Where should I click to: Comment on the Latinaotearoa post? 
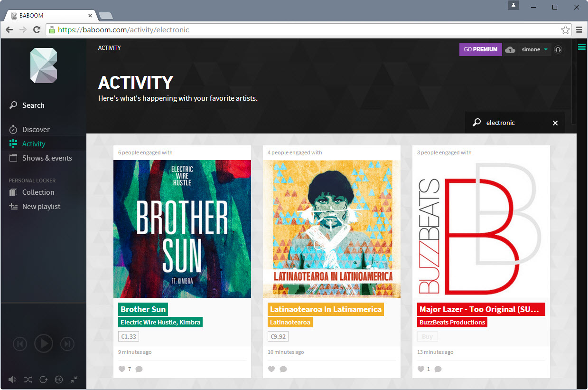coord(283,369)
